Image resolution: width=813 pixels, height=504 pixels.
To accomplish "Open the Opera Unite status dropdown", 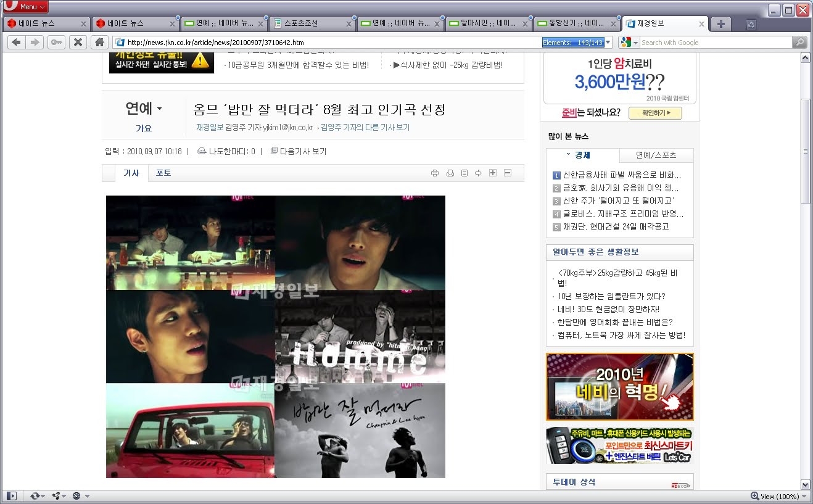I will pyautogui.click(x=59, y=496).
